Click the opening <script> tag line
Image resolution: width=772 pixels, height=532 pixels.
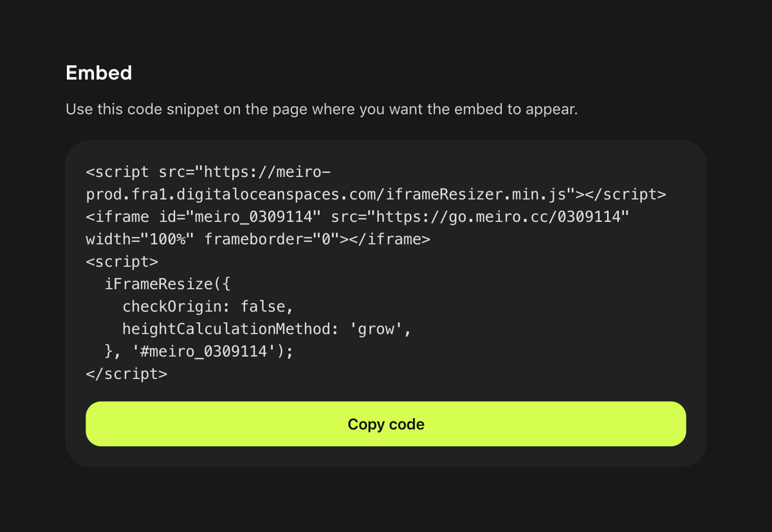pyautogui.click(x=122, y=261)
